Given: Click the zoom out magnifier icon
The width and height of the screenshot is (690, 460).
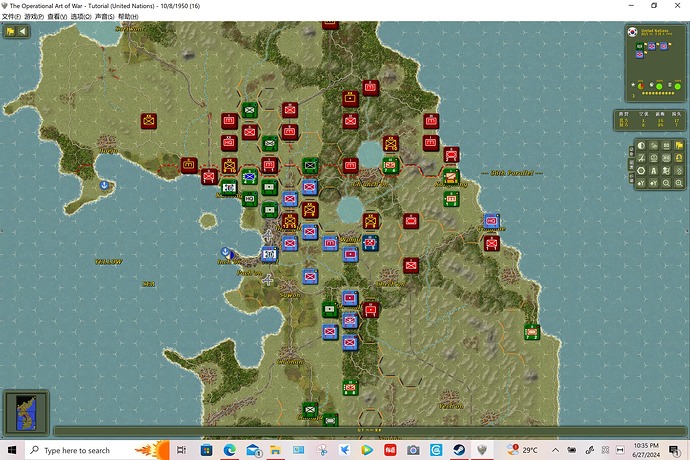Looking at the screenshot, I should pyautogui.click(x=666, y=183).
